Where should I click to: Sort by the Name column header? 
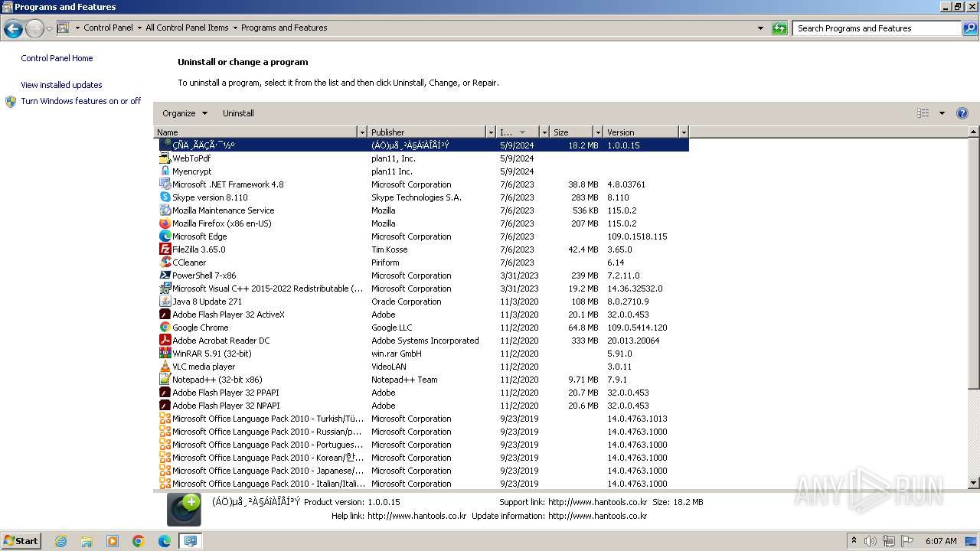point(256,132)
